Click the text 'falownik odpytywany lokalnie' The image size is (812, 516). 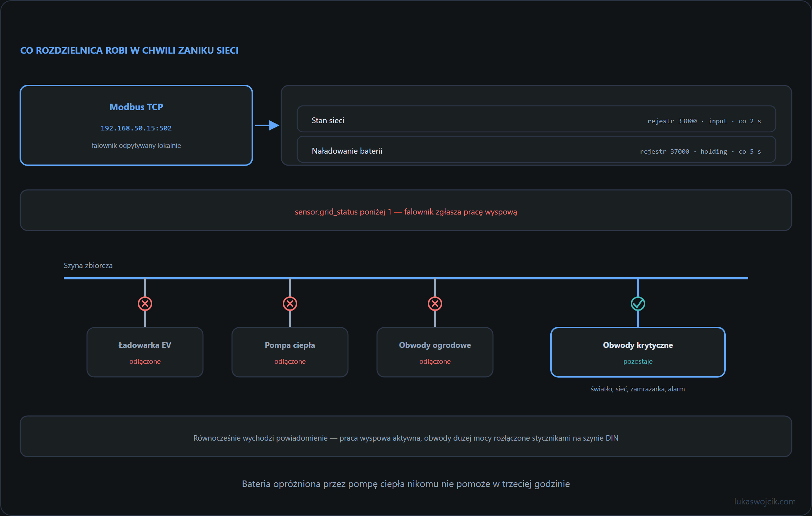tap(136, 145)
